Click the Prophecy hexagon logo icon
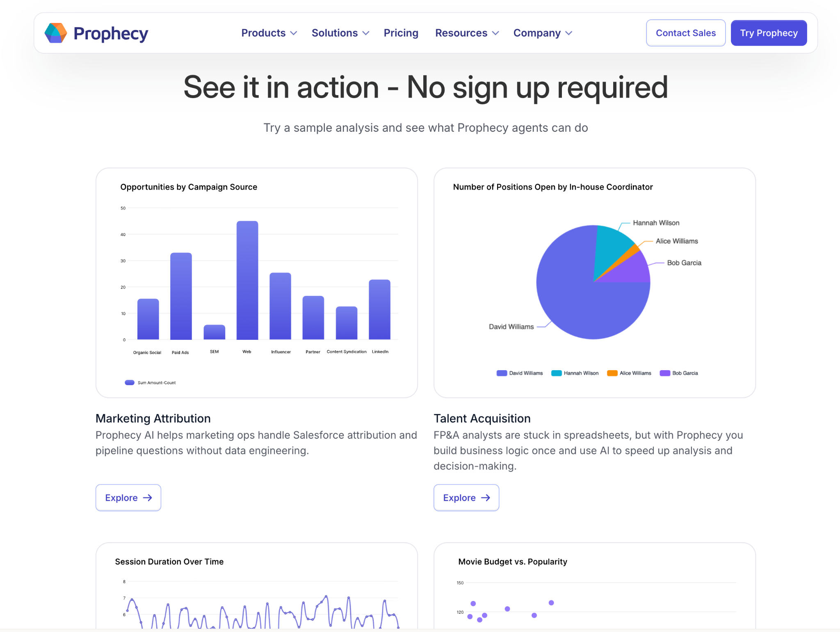 (56, 33)
